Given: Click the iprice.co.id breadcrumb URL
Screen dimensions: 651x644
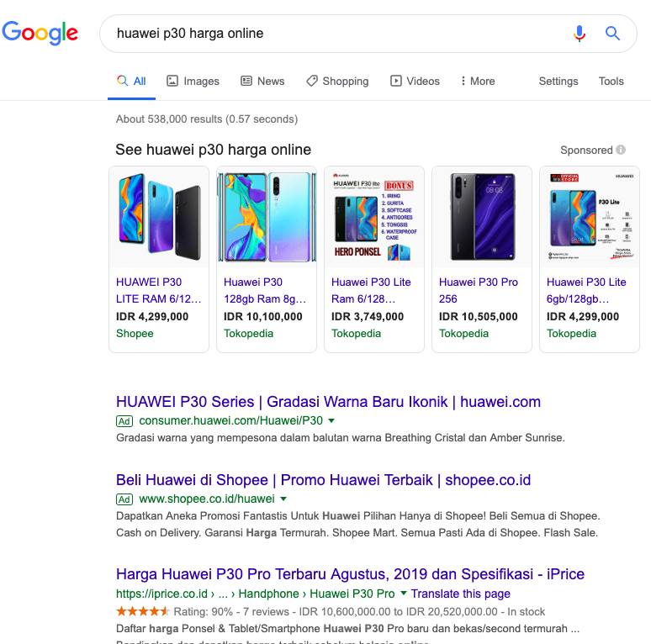Looking at the screenshot, I should coord(256,594).
